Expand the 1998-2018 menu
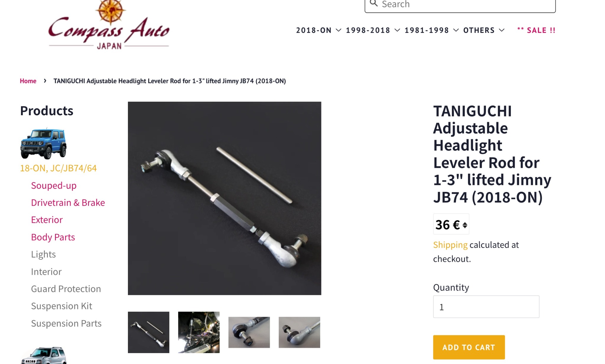Viewport: 605px width, 364px height. tap(373, 30)
